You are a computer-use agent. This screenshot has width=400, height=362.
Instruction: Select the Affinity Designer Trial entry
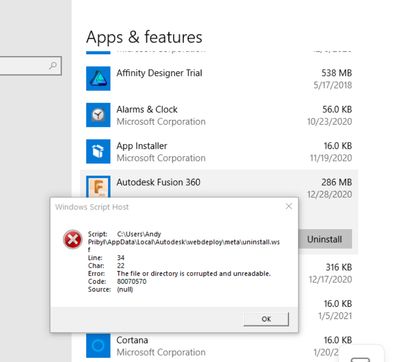pos(159,73)
